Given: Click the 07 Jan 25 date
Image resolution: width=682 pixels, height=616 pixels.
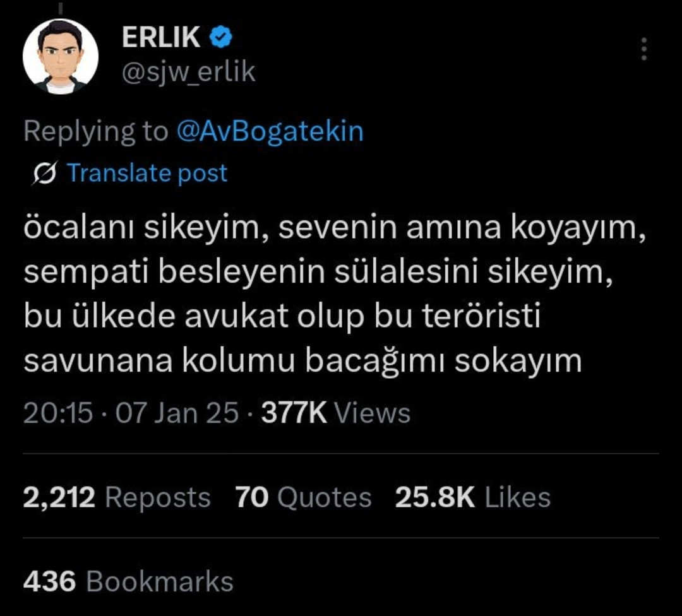Looking at the screenshot, I should (x=176, y=413).
